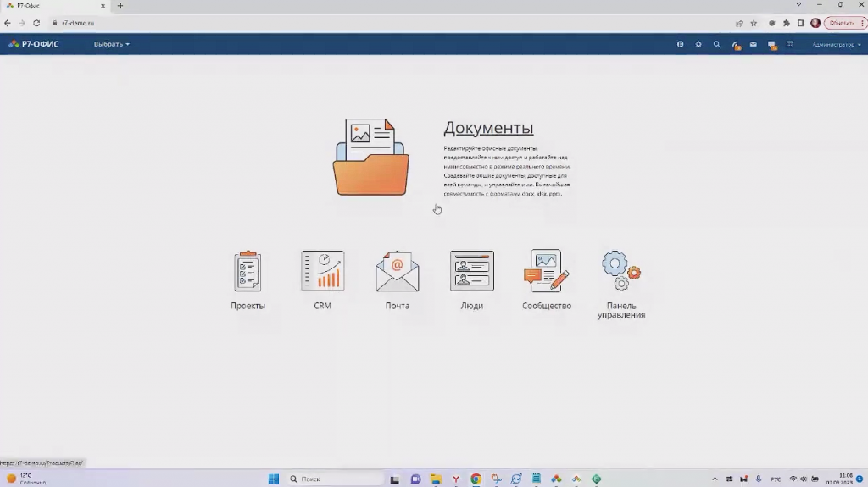Open the Snipping Tool taskbar icon
The height and width of the screenshot is (487, 868).
pyautogui.click(x=496, y=479)
